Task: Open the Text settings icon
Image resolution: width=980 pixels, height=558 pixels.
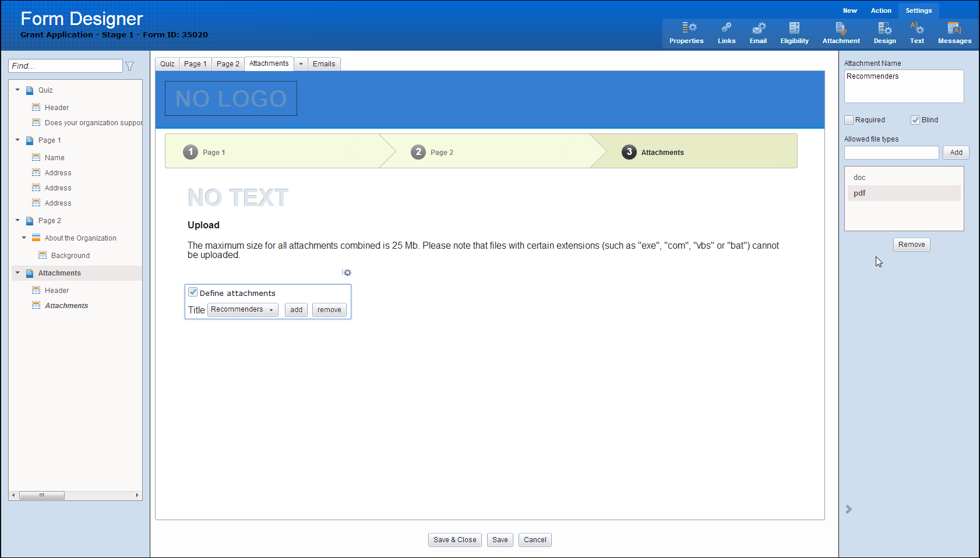Action: point(916,28)
